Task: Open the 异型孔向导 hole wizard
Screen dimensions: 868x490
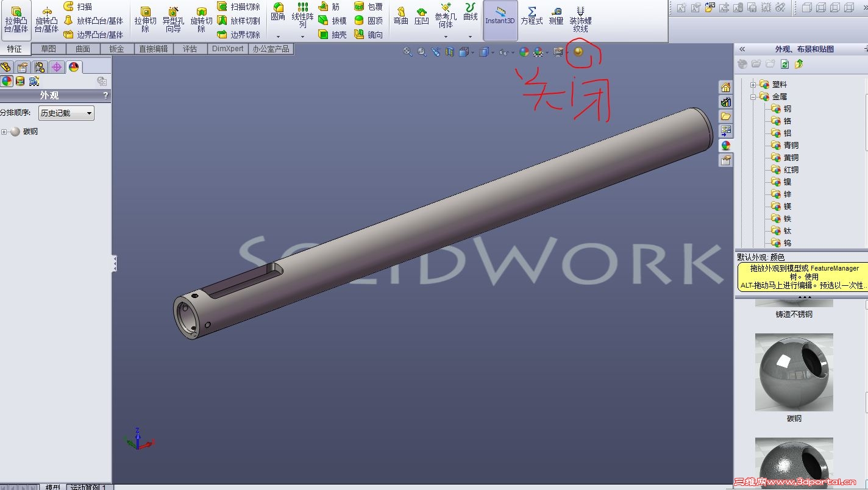Action: pos(173,20)
